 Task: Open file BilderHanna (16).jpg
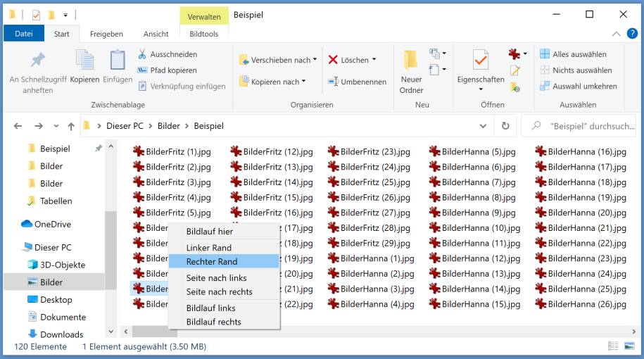586,151
